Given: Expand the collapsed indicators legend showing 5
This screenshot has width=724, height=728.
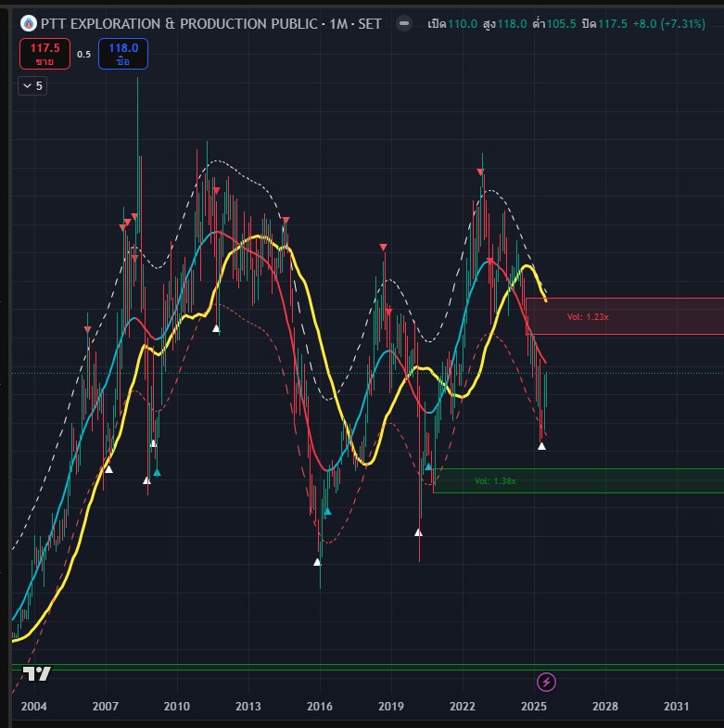Looking at the screenshot, I should pyautogui.click(x=32, y=86).
